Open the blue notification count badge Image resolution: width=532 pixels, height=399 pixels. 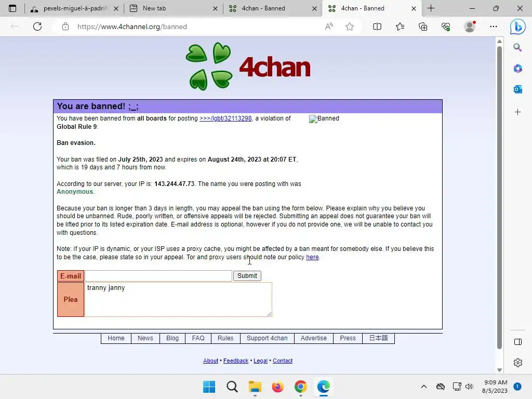(x=517, y=387)
